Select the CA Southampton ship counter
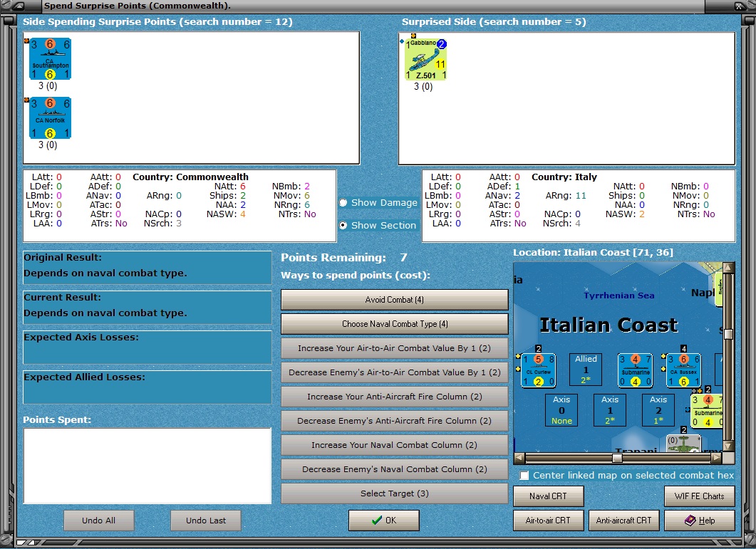Image resolution: width=756 pixels, height=549 pixels. (x=50, y=59)
